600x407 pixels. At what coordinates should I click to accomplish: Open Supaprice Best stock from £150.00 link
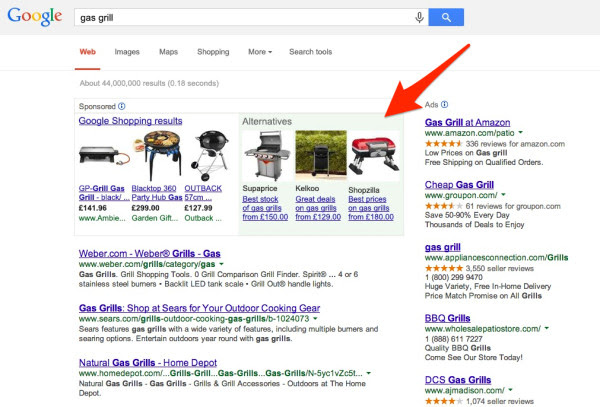click(x=265, y=208)
